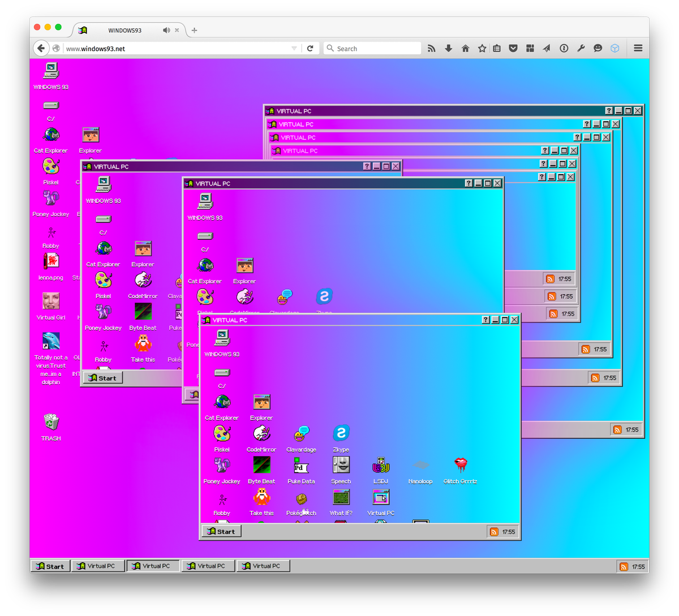Open WINDOWS 93 computer icon on main desktop
The height and width of the screenshot is (616, 679).
(x=51, y=71)
